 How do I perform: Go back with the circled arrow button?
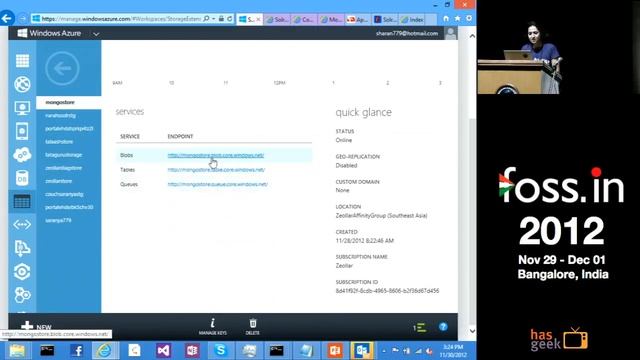pyautogui.click(x=62, y=68)
